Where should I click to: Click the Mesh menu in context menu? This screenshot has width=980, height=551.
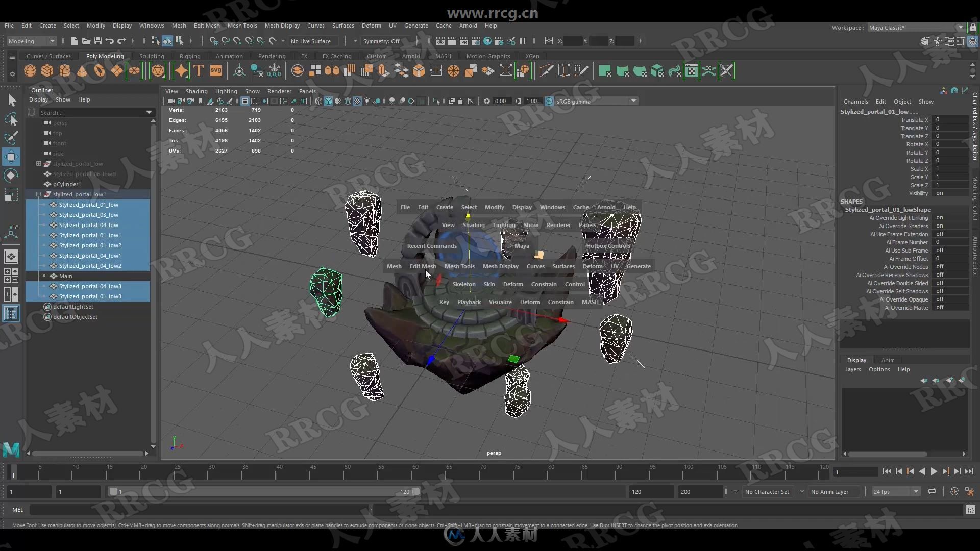[394, 266]
